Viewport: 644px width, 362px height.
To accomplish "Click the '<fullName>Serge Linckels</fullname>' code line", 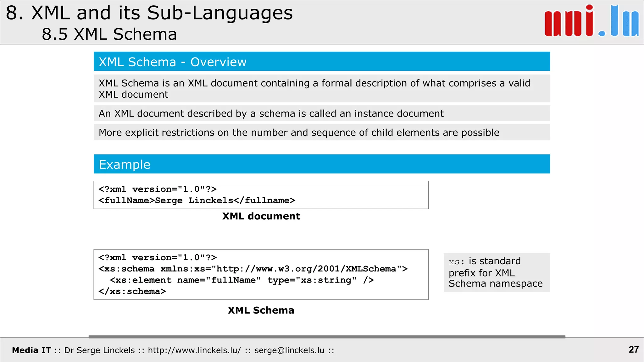I will click(197, 200).
